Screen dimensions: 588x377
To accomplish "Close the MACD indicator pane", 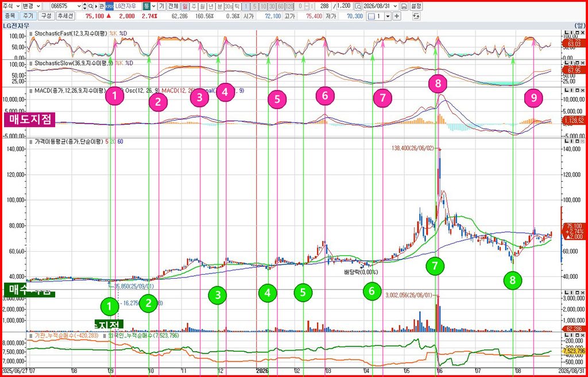I will (582, 90).
